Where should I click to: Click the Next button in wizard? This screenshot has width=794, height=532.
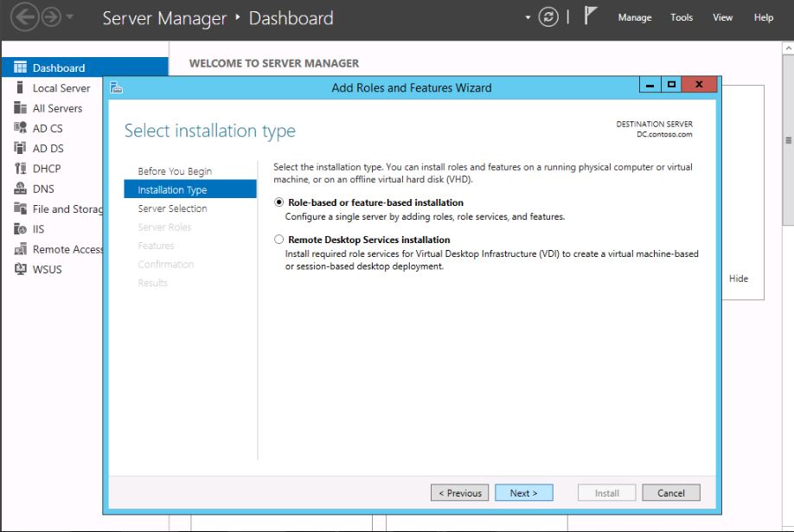[523, 493]
